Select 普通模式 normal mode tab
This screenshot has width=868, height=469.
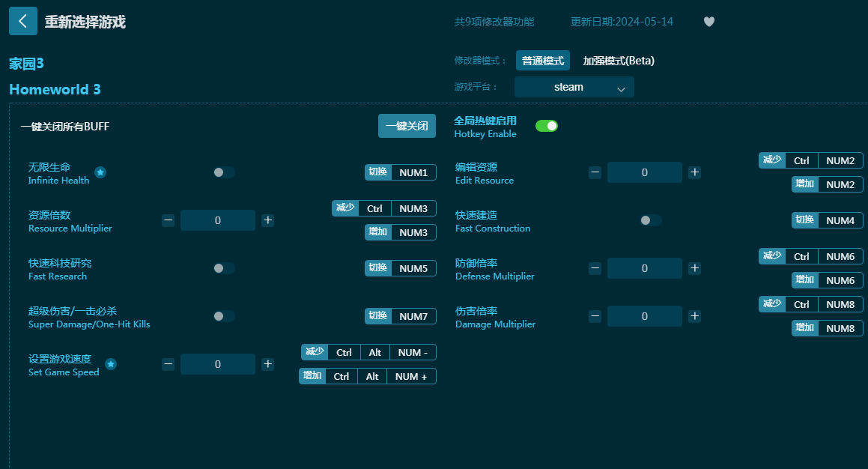click(542, 61)
